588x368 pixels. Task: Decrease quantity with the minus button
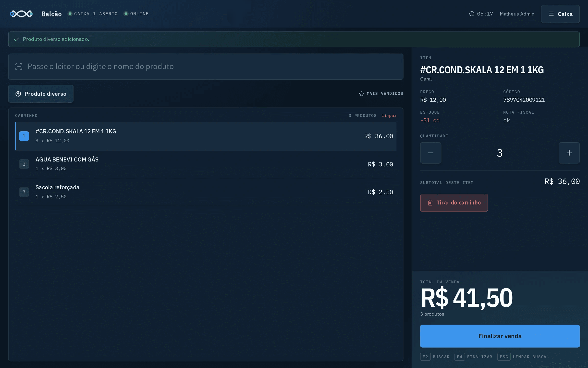click(431, 153)
